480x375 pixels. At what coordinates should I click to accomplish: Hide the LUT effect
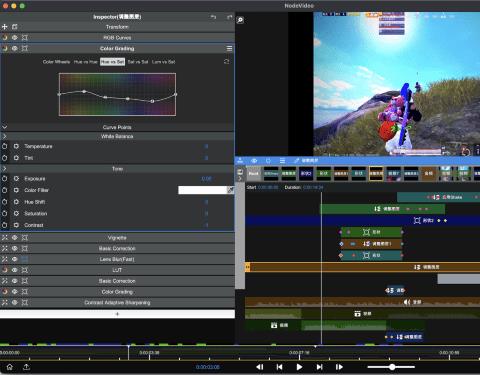pyautogui.click(x=15, y=270)
